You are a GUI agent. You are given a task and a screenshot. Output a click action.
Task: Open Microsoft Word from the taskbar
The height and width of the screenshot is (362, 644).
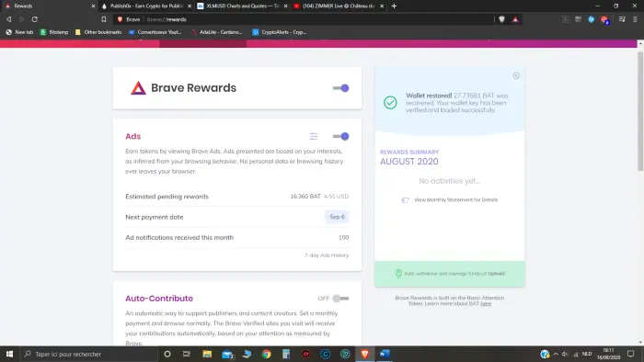click(x=385, y=354)
